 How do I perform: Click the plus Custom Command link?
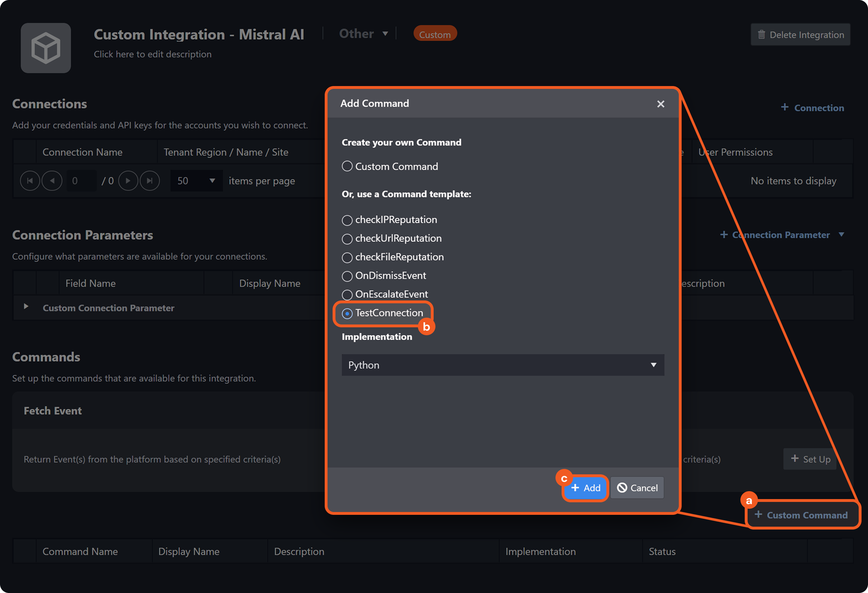pos(801,515)
